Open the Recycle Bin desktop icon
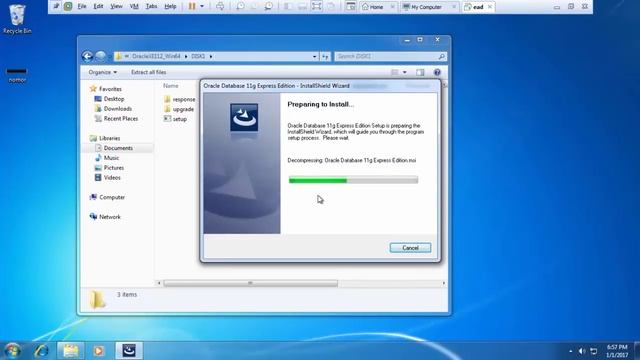Image resolution: width=640 pixels, height=360 pixels. point(17,19)
